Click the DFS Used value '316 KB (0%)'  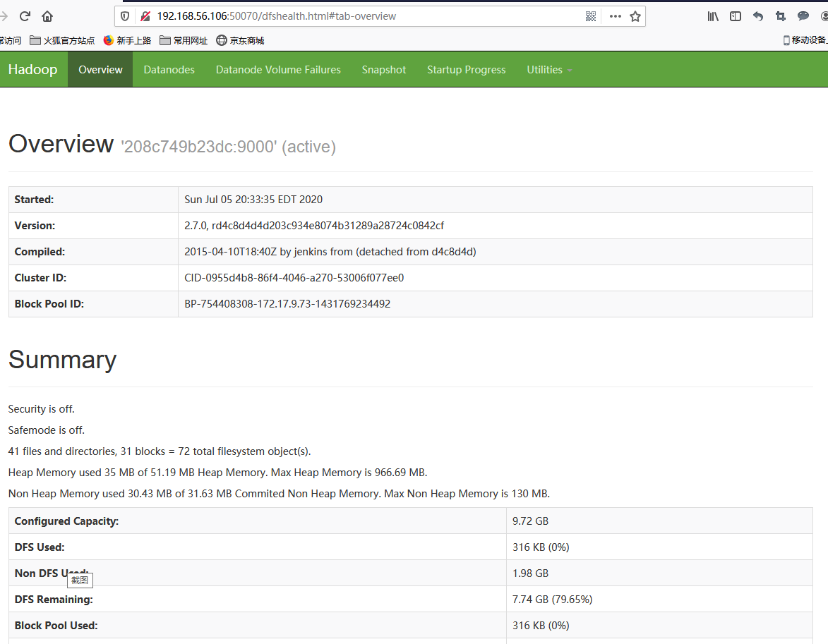click(x=541, y=547)
